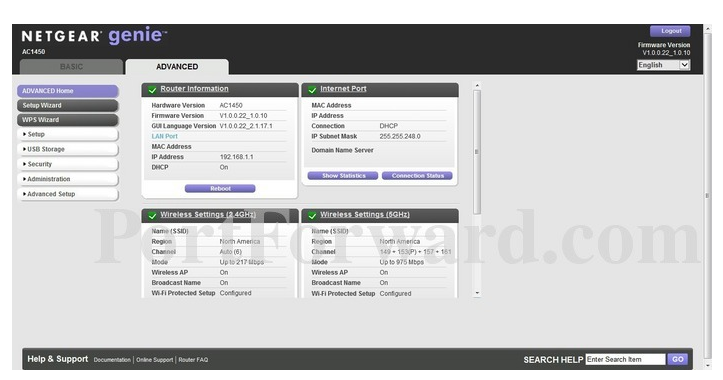Expand the Setup menu section
The width and height of the screenshot is (723, 380).
68,134
